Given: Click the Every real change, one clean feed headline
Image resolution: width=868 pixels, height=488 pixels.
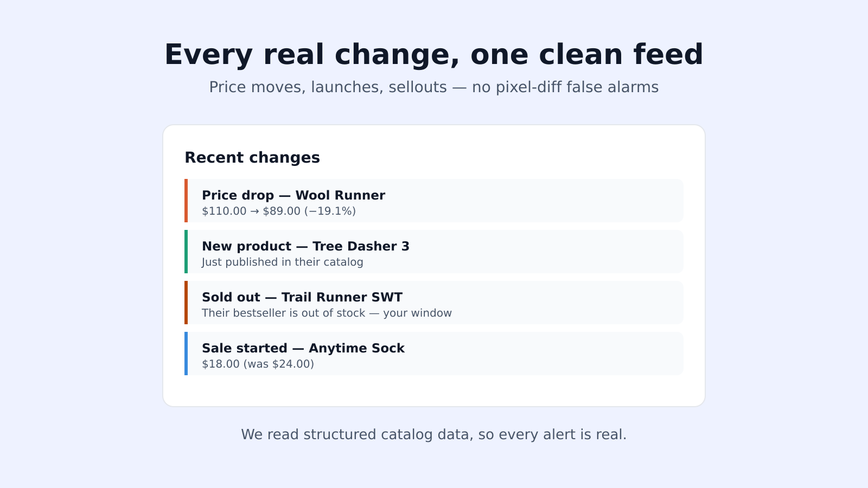Looking at the screenshot, I should 434,55.
